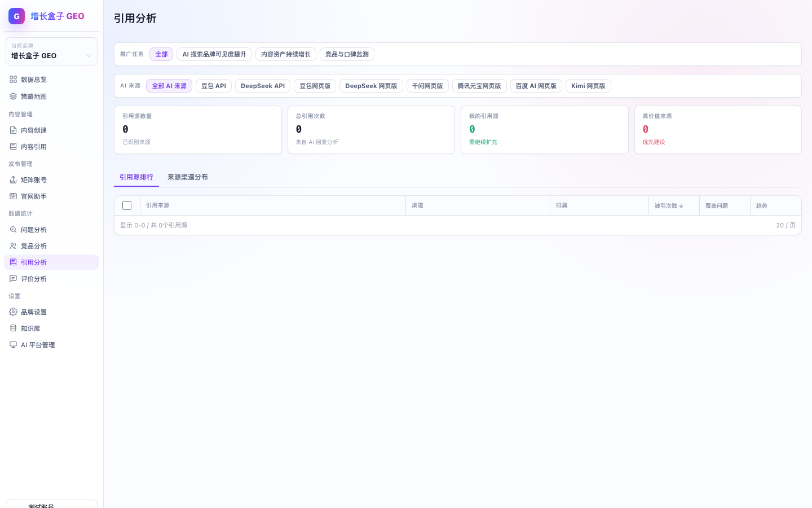Filter source by 豆包网页版

(x=315, y=86)
